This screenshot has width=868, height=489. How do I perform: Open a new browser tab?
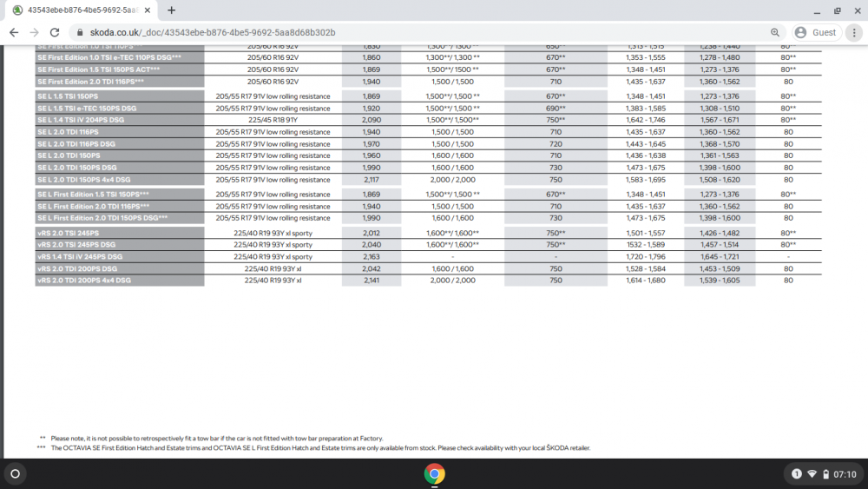[172, 10]
